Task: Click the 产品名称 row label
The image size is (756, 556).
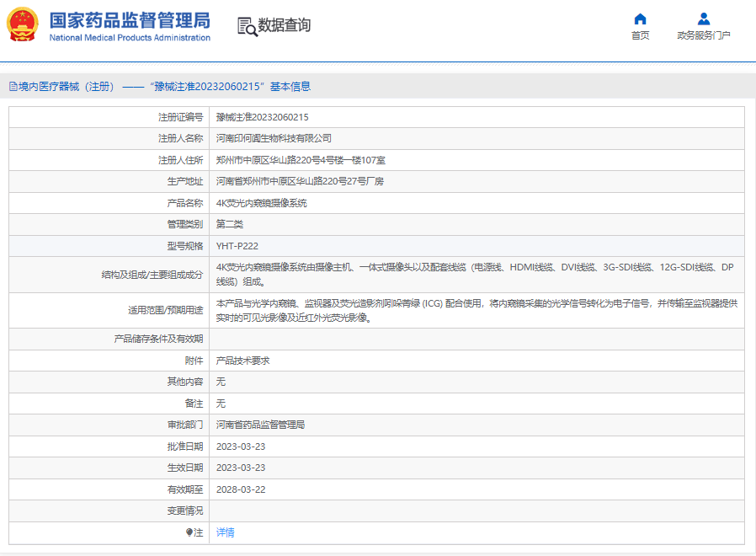Action: (185, 203)
